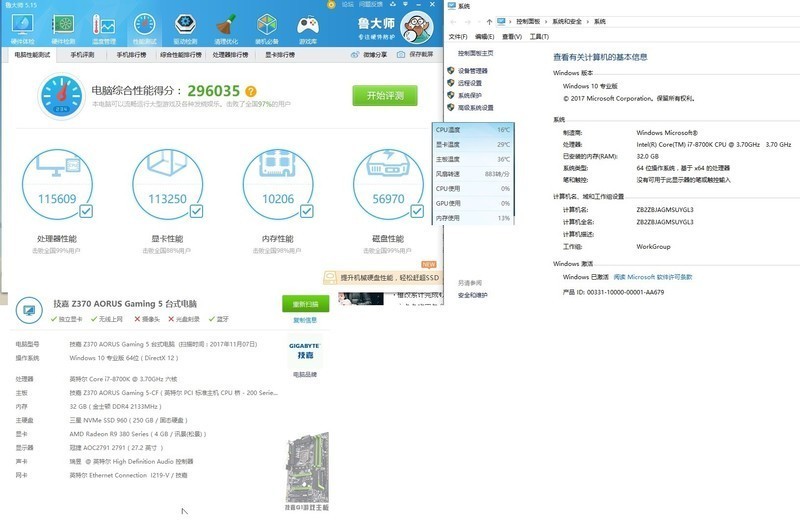Click CPU温度 row in monitor widget
800x524 pixels.
(472, 130)
